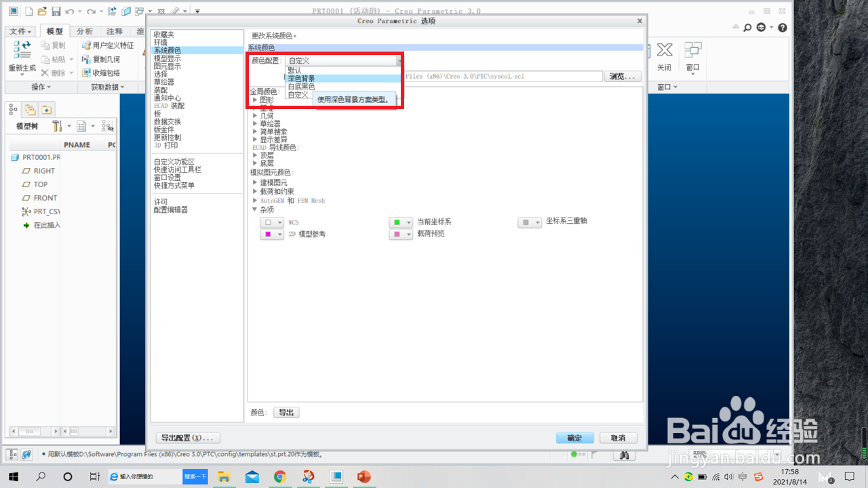Click the Regenerate icon in quick access toolbar
Viewport: 868px width, 488px height.
(x=113, y=11)
